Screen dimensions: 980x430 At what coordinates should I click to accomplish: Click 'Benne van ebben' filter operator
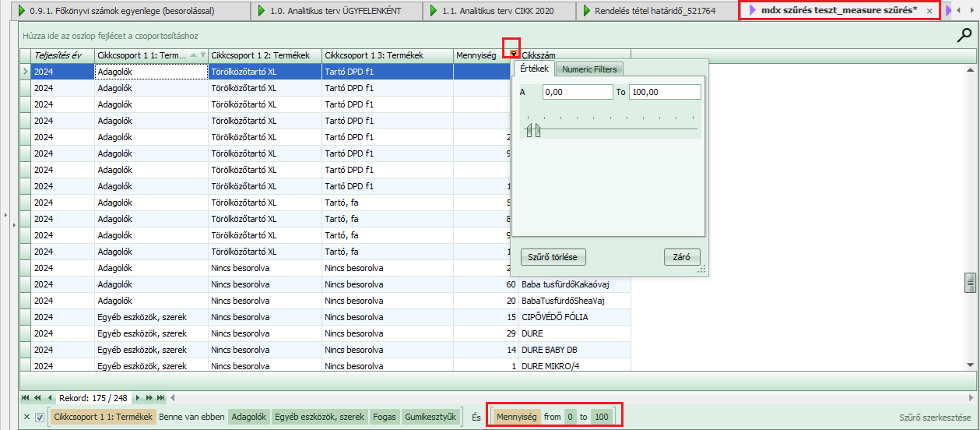(x=192, y=418)
